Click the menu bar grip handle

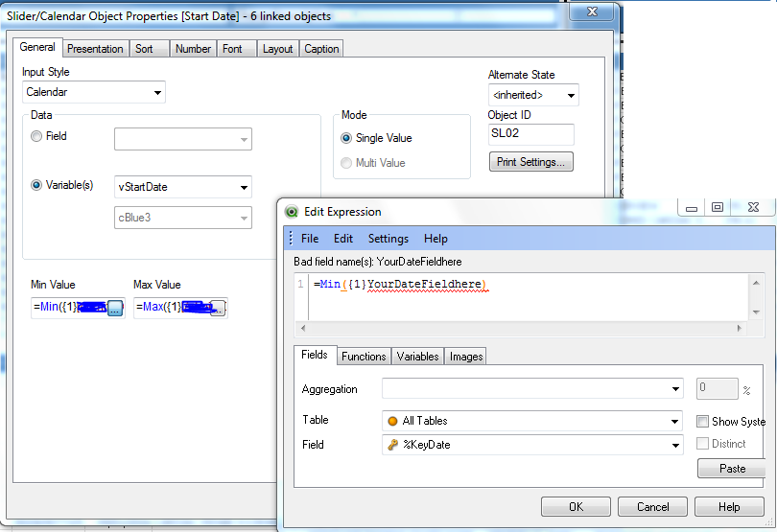click(291, 239)
